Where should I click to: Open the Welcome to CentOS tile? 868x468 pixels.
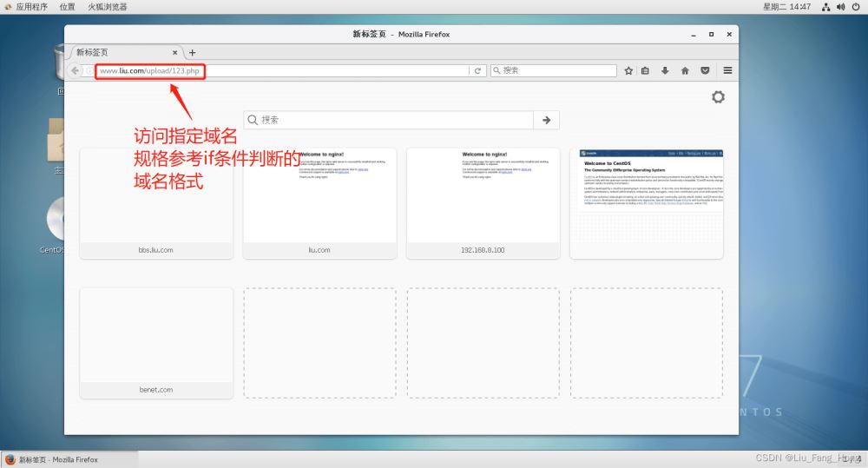pos(646,203)
